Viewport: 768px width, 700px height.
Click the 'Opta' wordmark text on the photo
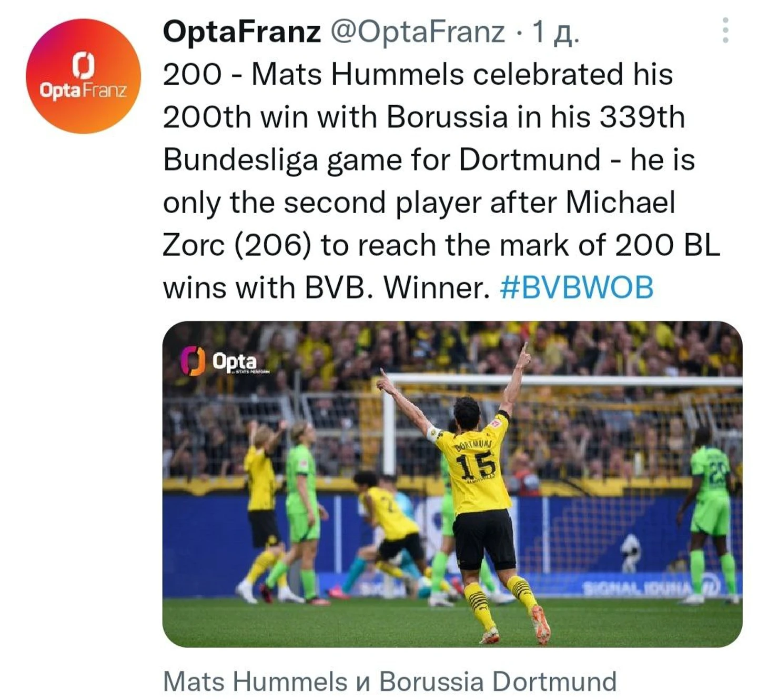point(235,361)
